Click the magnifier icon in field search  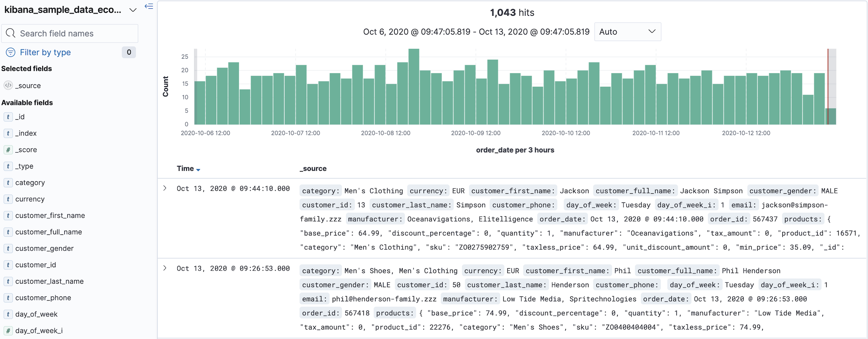[x=11, y=33]
